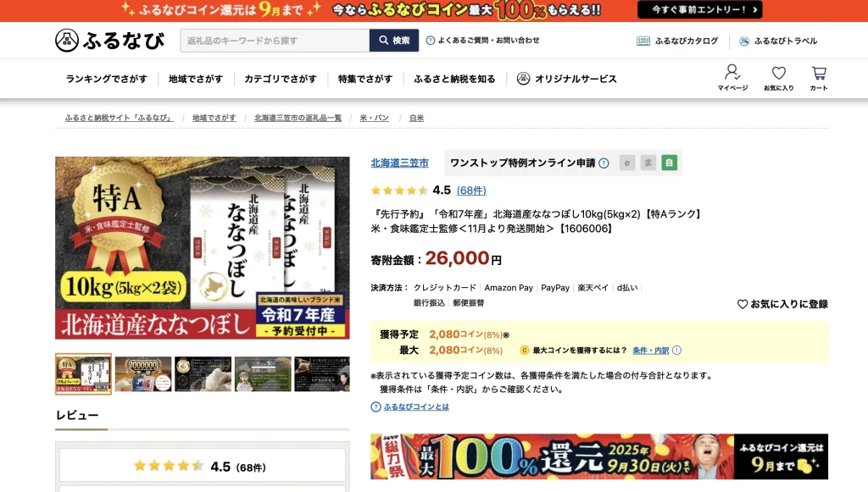
Task: Click the help icon beside ワンストップ特例オンライン申請
Action: [x=604, y=163]
